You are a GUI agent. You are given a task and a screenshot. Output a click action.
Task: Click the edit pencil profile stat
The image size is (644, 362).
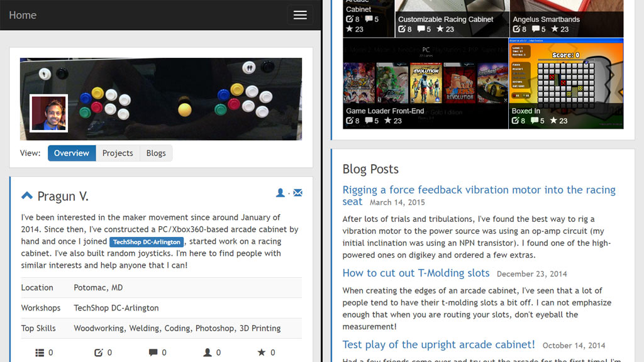[x=98, y=353]
